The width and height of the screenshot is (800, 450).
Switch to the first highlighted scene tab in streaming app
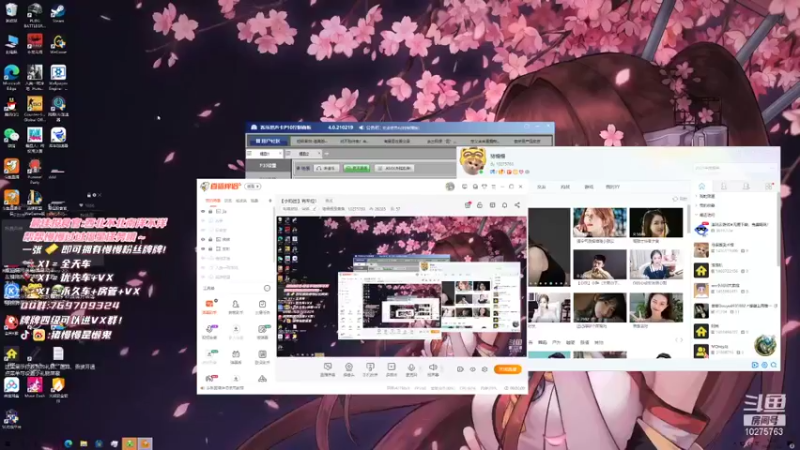tap(213, 201)
